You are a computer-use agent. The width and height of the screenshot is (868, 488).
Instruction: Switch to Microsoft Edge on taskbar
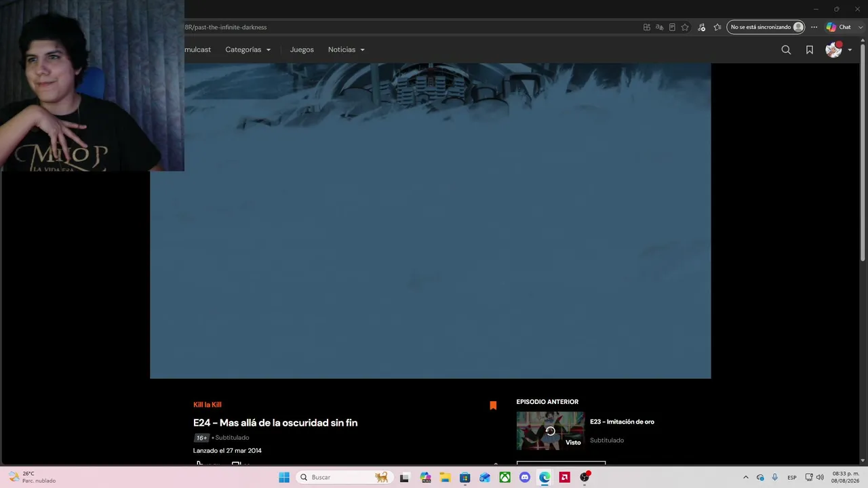pos(545,477)
